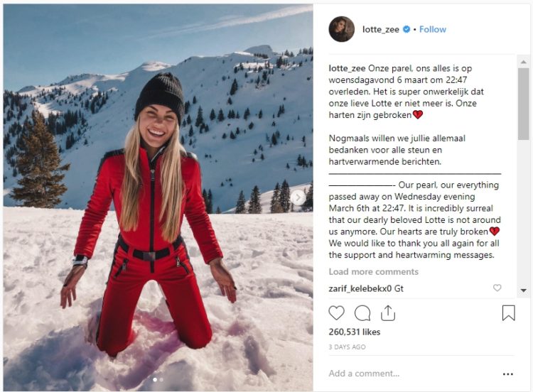Screen dimensions: 533x392
Task: View the 260,531 likes list
Action: point(354,332)
